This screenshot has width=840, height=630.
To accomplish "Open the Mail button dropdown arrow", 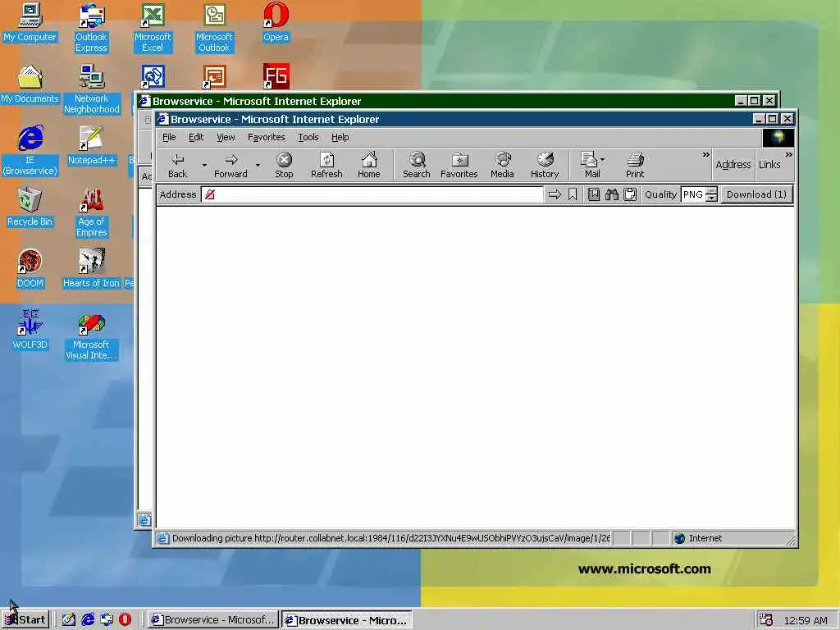I will coord(603,160).
